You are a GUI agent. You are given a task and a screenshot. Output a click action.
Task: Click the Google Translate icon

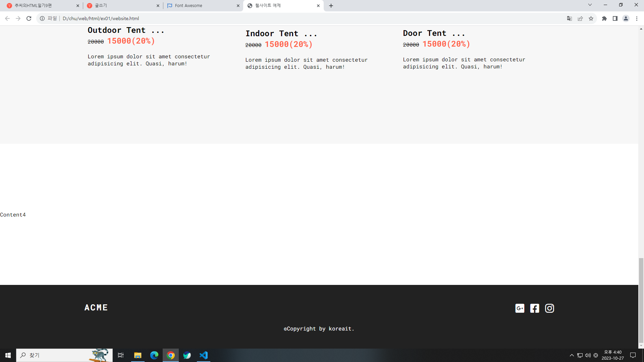pyautogui.click(x=569, y=18)
